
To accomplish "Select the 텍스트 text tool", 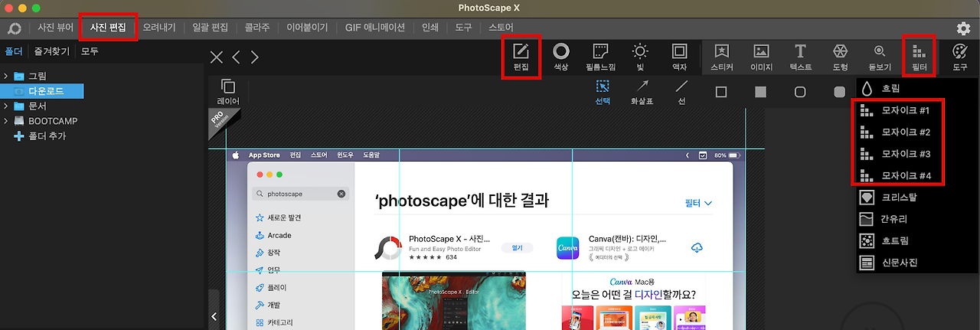I will 800,57.
